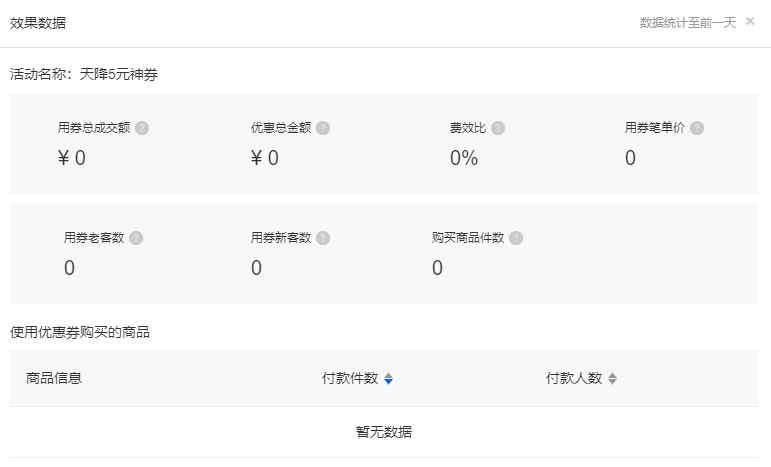Viewport: 771px width, 467px height.
Task: Show the 费效比 help tooltip icon
Action: coord(498,128)
